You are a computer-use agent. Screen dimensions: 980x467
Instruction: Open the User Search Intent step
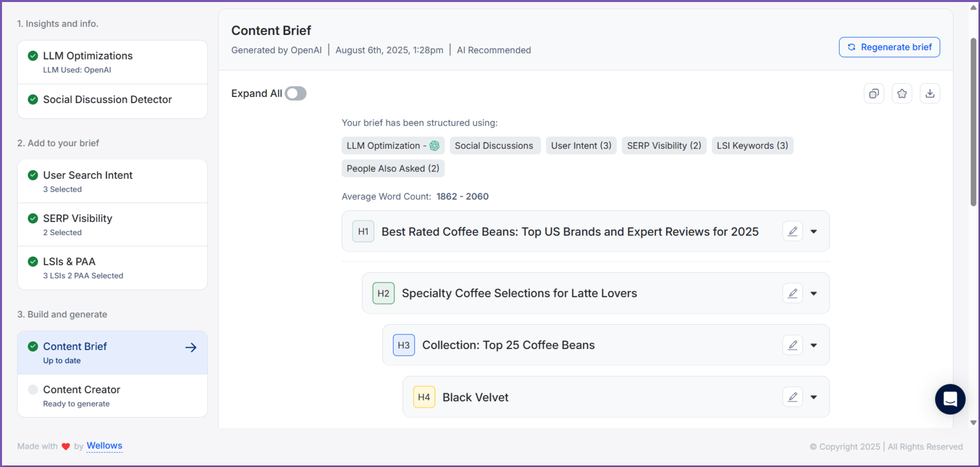tap(112, 181)
